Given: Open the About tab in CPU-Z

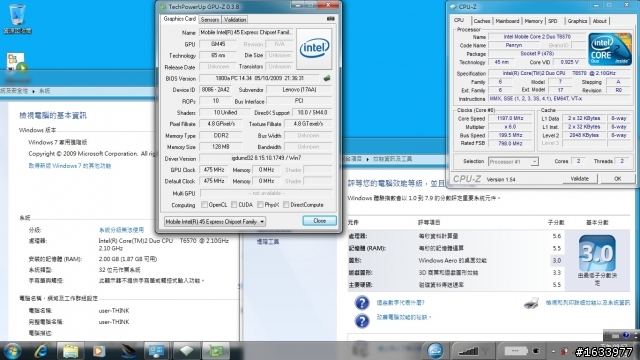Looking at the screenshot, I should click(x=599, y=21).
